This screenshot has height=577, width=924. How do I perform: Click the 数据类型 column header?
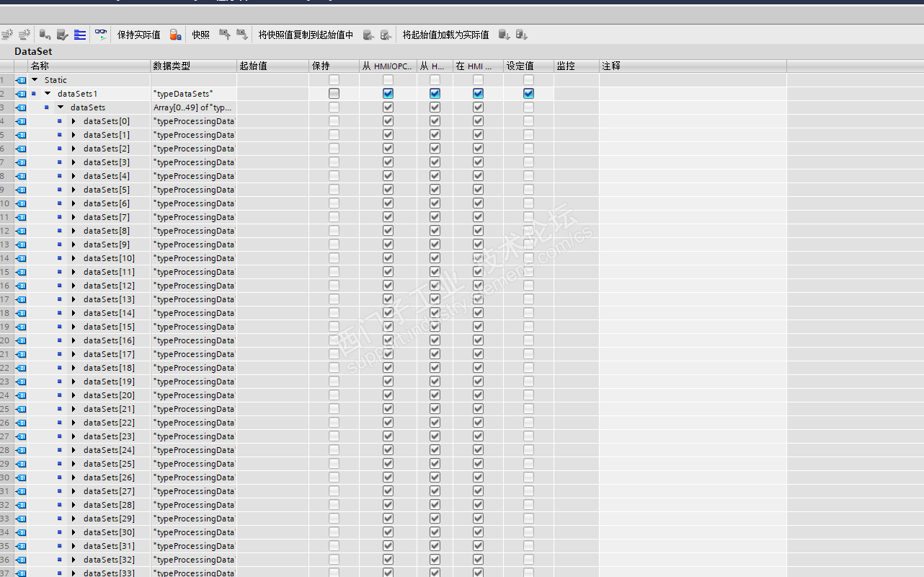(x=193, y=66)
